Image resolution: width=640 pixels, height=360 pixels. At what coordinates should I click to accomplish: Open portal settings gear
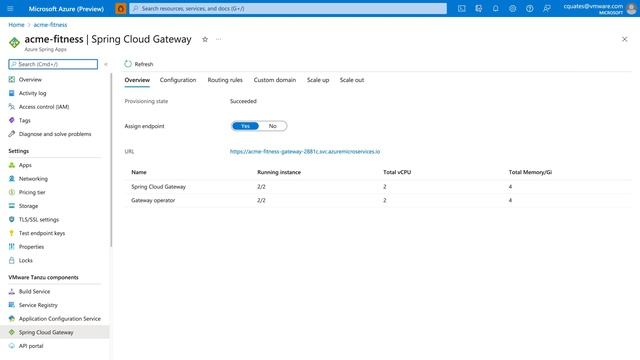click(513, 9)
